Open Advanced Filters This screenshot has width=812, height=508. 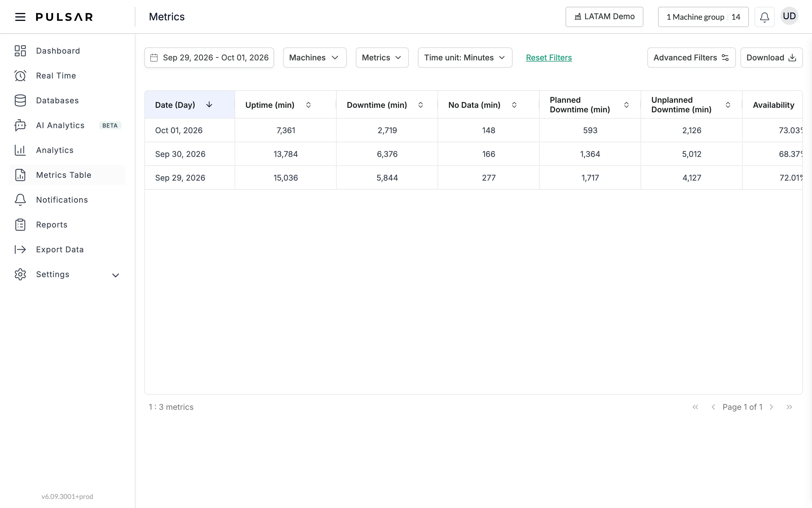click(691, 58)
